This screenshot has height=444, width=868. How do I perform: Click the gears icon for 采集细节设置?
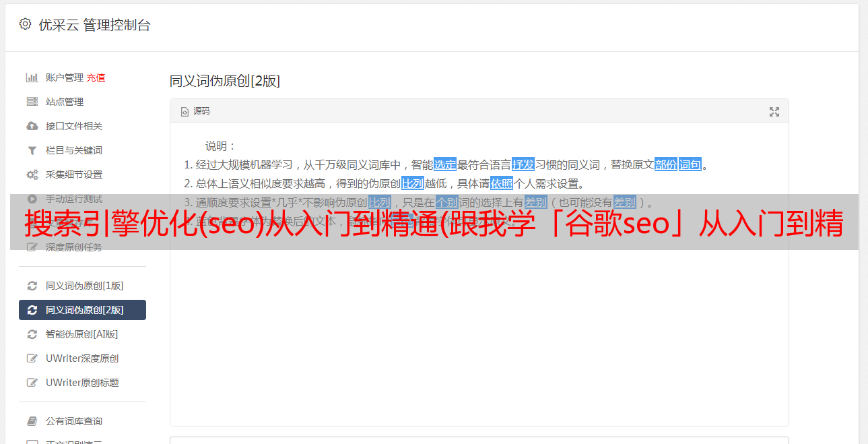coord(32,175)
